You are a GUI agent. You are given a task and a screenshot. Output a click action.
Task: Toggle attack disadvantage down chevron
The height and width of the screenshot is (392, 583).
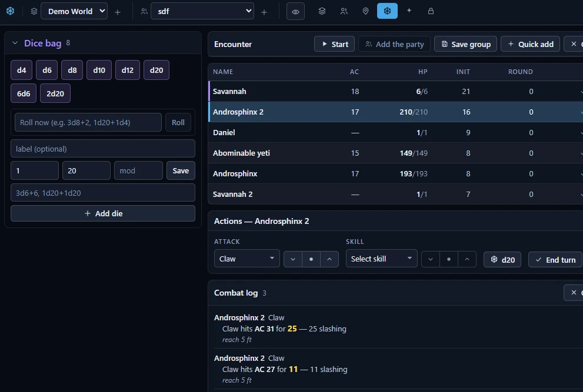tap(293, 259)
